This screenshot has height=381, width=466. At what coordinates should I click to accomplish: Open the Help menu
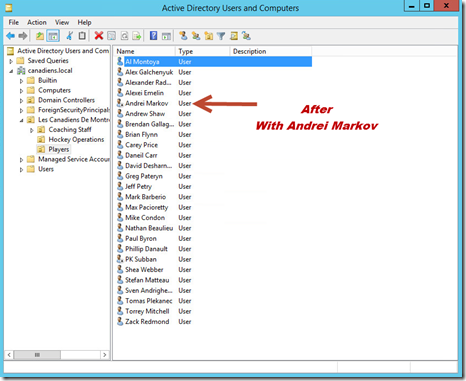[84, 22]
